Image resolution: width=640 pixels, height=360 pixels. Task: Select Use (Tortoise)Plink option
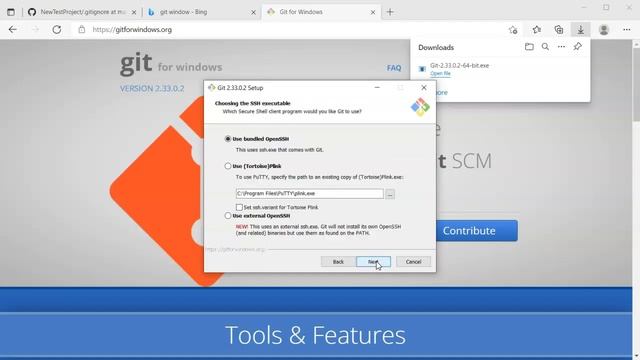228,166
